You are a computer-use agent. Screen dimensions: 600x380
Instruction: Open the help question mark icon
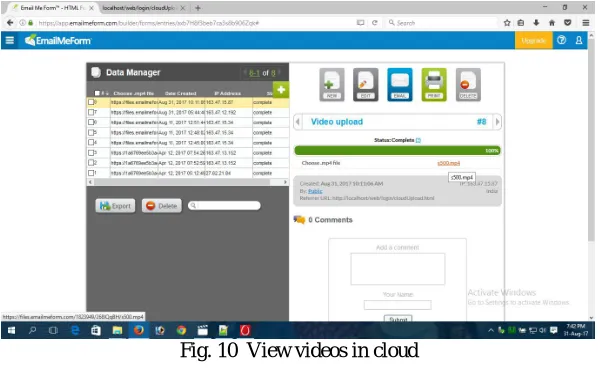point(561,40)
